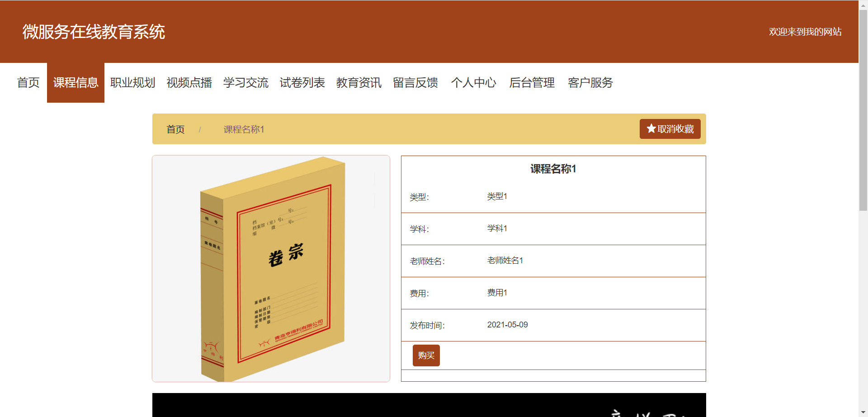868x417 pixels.
Task: Visit the 留言反馈 section
Action: pos(415,83)
